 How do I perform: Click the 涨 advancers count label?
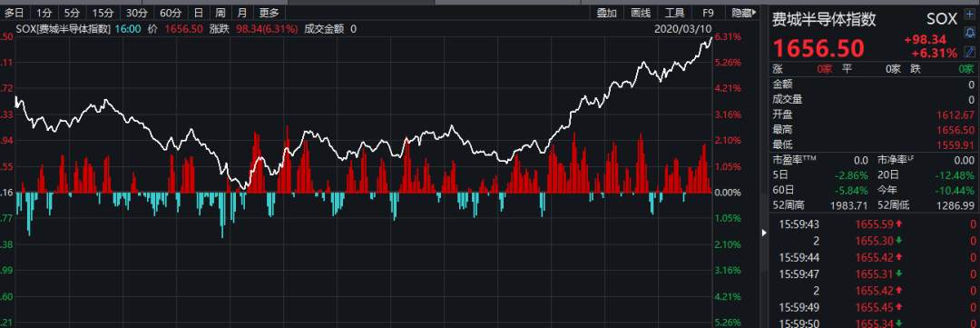click(x=778, y=69)
